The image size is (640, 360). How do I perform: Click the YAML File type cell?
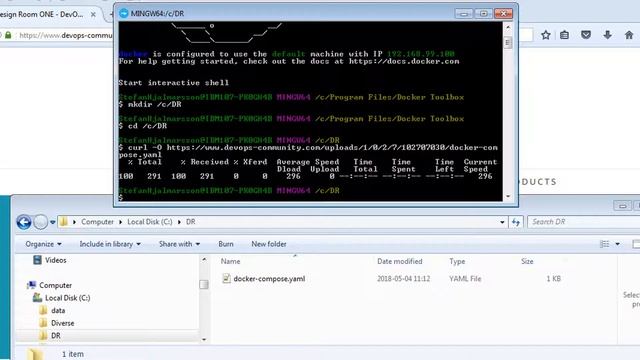pos(465,279)
